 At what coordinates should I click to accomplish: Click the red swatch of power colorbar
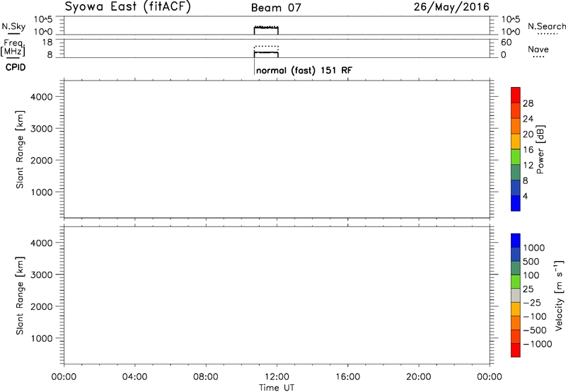(516, 95)
